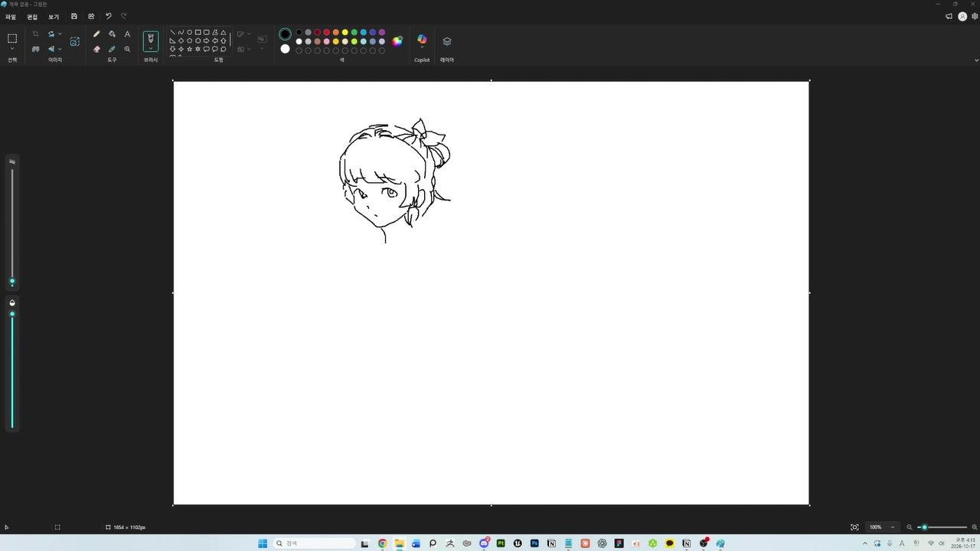Pick the red color swatch
980x551 pixels.
(x=326, y=32)
